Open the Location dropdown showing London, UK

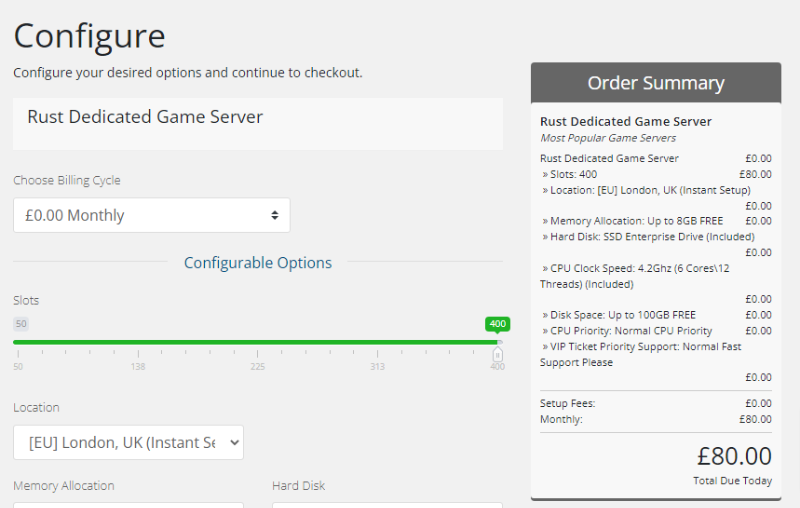(129, 442)
